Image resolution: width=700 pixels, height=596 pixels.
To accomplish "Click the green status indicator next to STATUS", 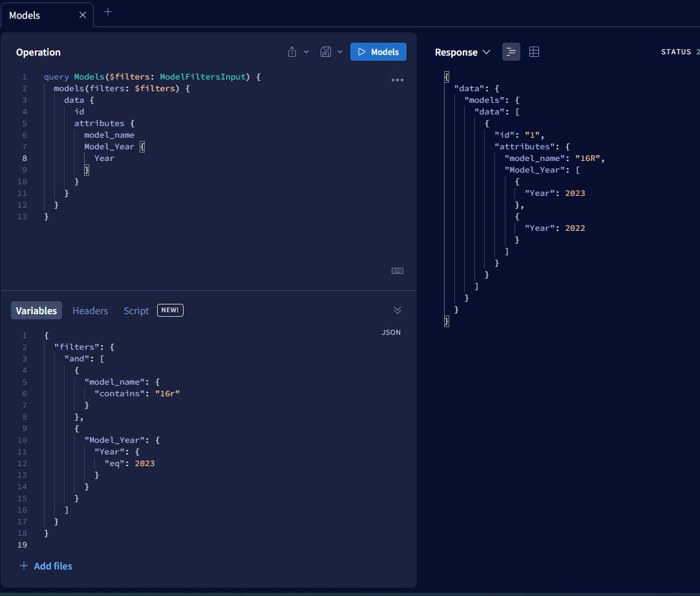I will point(697,52).
